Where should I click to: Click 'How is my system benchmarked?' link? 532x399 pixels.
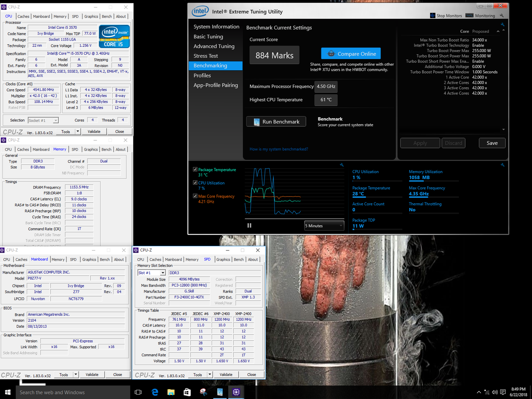coord(279,149)
